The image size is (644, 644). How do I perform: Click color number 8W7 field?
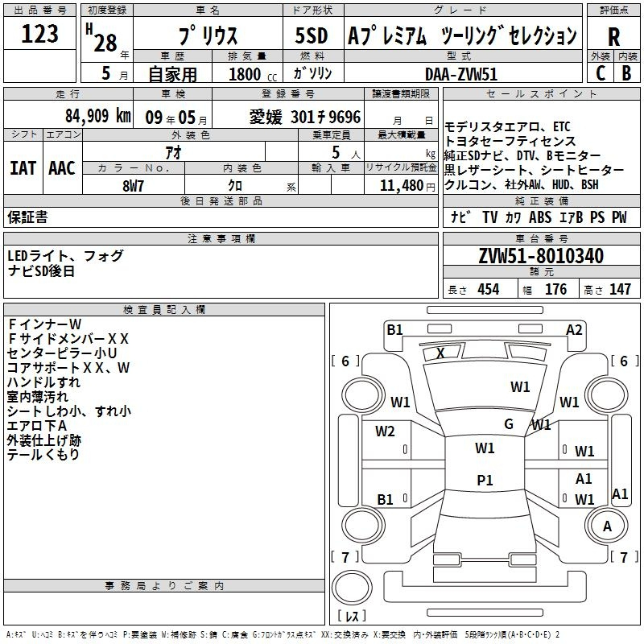point(133,185)
